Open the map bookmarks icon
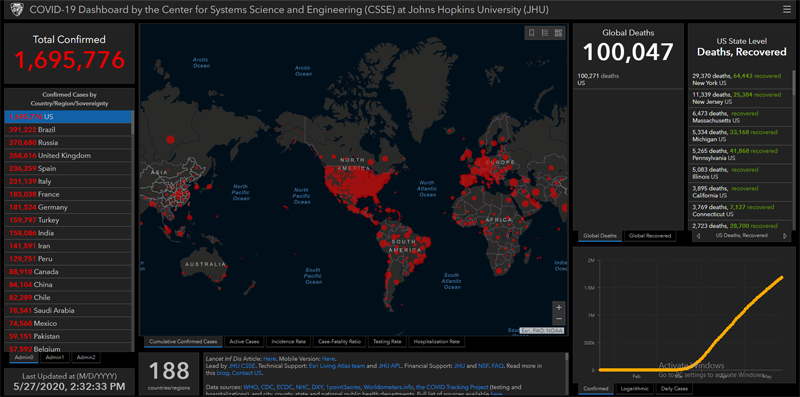The width and height of the screenshot is (800, 397). [x=531, y=33]
